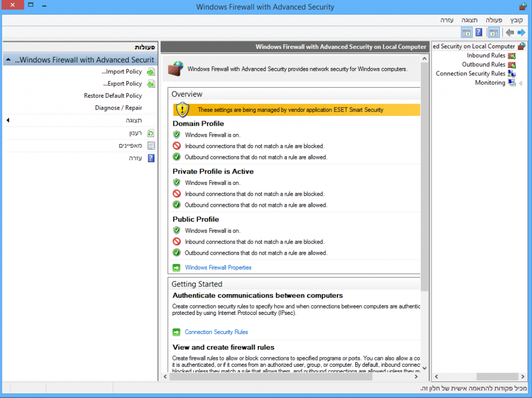Click red blocked icon under Private Profile
Screen dimensions: 532x398
pos(177,194)
